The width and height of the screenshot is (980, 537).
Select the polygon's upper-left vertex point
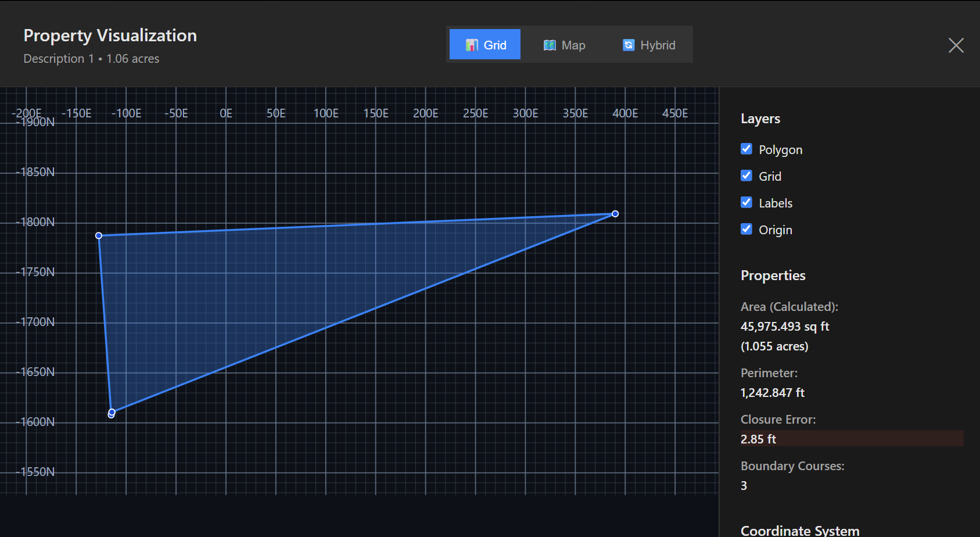click(99, 235)
